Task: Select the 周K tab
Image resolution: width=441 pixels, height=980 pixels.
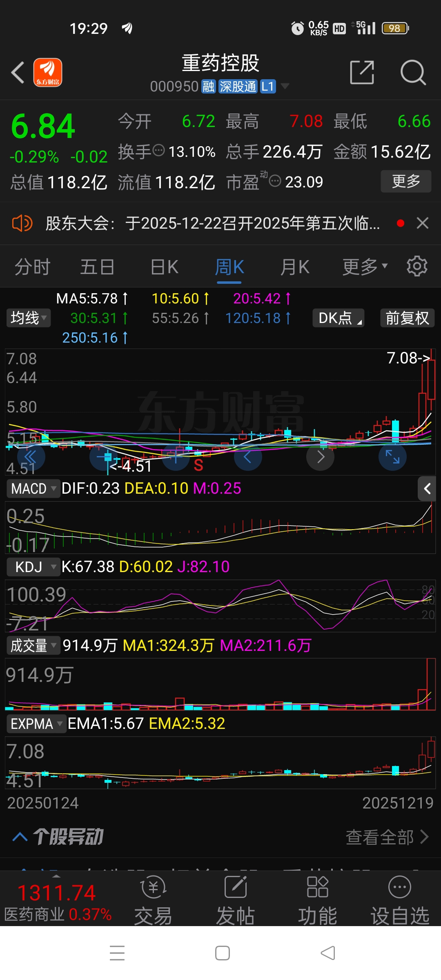Action: click(229, 267)
